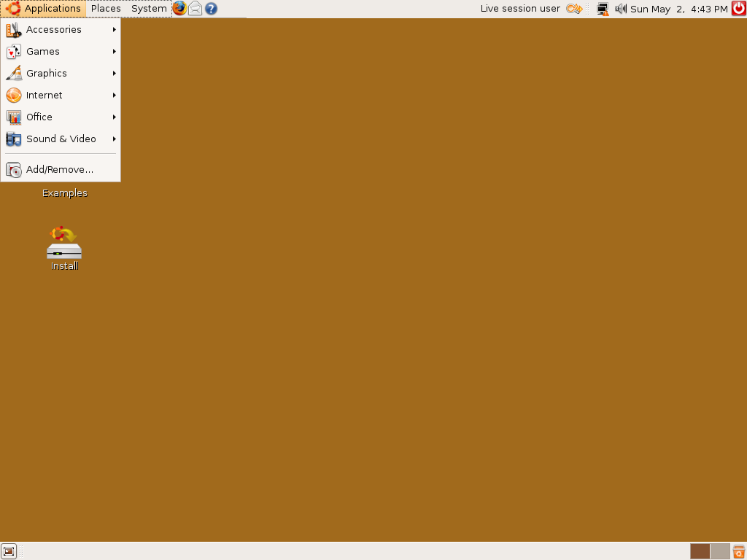Image resolution: width=747 pixels, height=560 pixels.
Task: Open the System menu
Action: pyautogui.click(x=149, y=8)
